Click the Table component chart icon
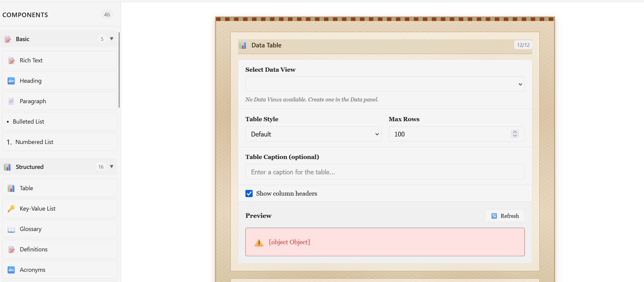 coord(11,188)
